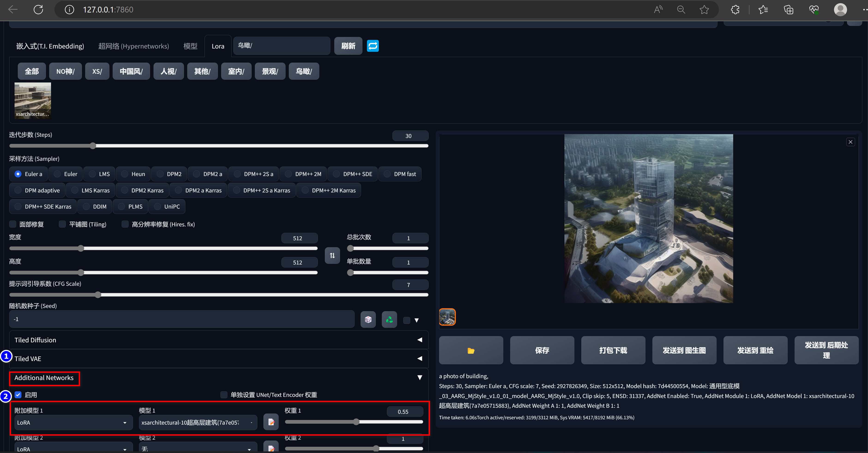Viewport: 868px width, 453px height.
Task: Close image preview with X icon
Action: click(x=850, y=142)
